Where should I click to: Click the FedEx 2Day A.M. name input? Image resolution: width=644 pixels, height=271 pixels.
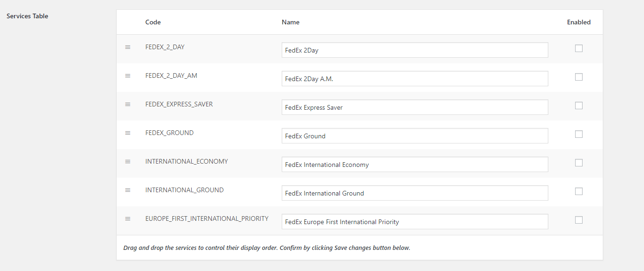(x=414, y=79)
